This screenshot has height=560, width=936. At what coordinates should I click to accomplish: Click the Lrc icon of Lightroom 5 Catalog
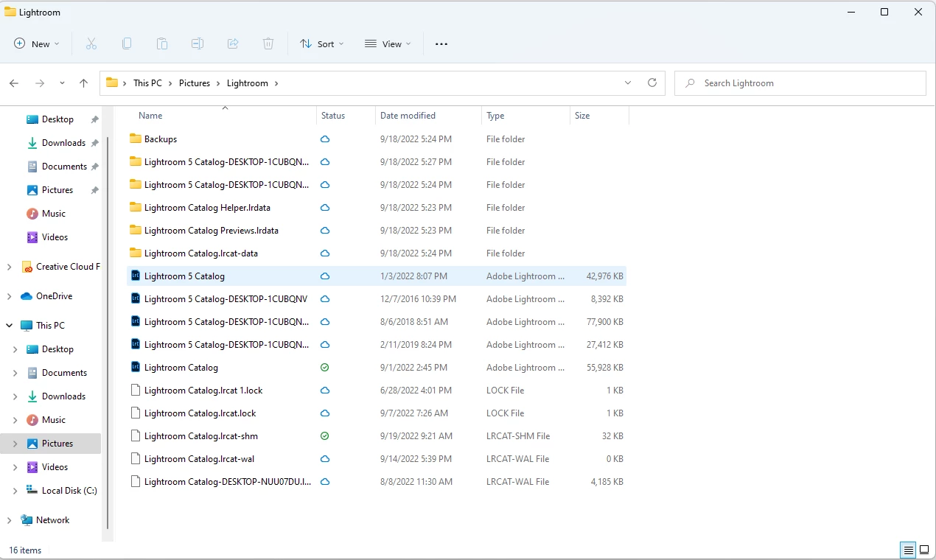coord(136,276)
